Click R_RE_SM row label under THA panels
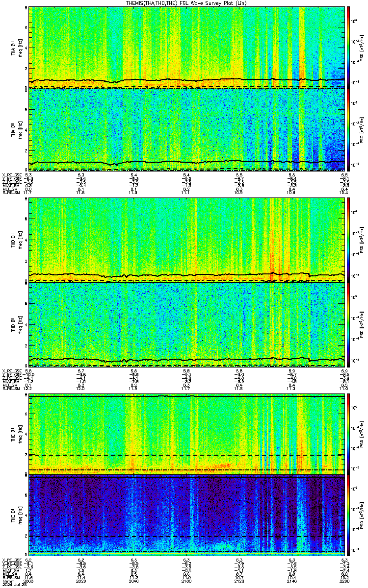 coord(10,193)
